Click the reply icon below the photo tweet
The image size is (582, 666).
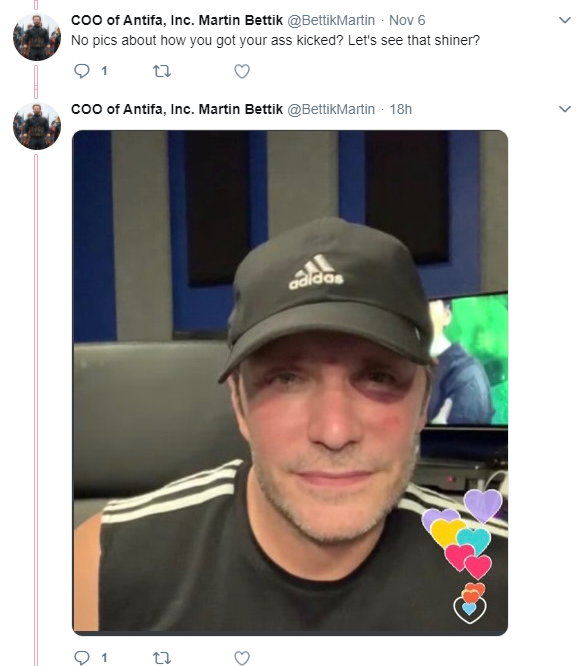[x=82, y=658]
